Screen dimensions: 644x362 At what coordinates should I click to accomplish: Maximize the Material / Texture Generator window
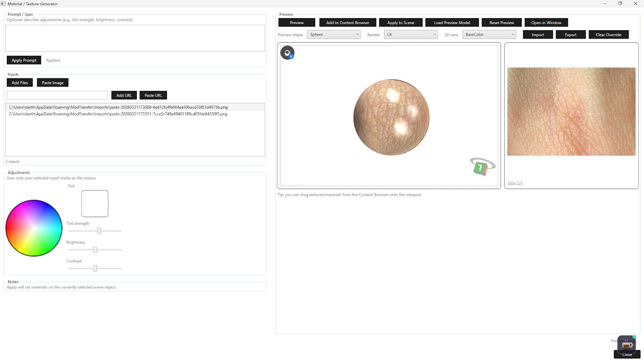click(620, 4)
